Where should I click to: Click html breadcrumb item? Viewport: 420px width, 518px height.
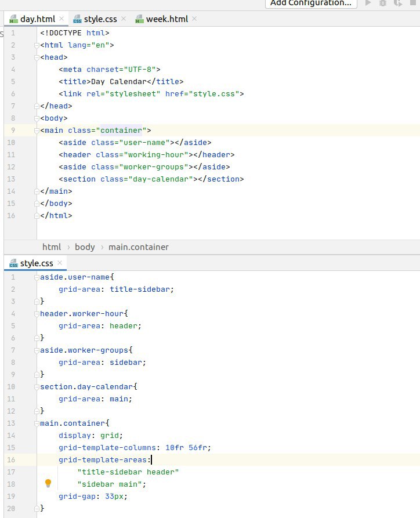52,247
